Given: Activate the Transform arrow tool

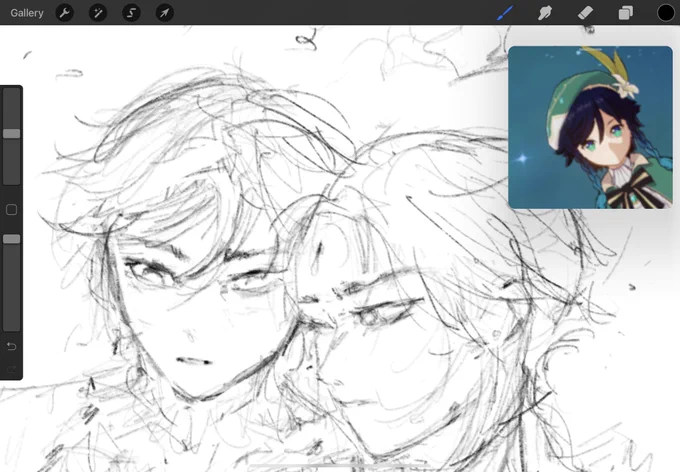Looking at the screenshot, I should [164, 13].
